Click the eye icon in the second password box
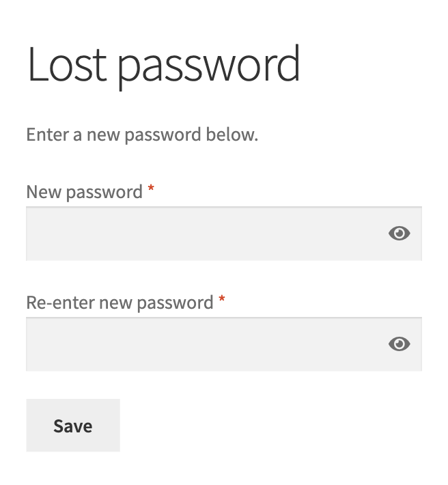This screenshot has width=448, height=485. pyautogui.click(x=399, y=344)
